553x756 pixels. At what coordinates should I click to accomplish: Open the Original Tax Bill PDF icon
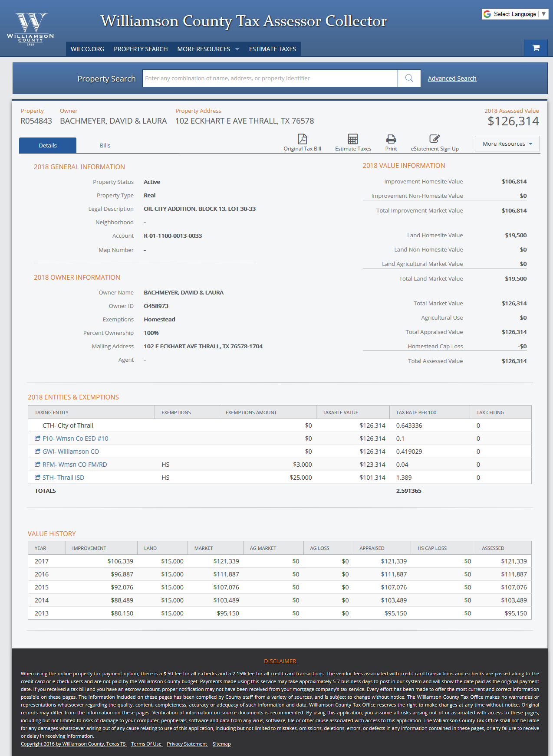pyautogui.click(x=303, y=139)
